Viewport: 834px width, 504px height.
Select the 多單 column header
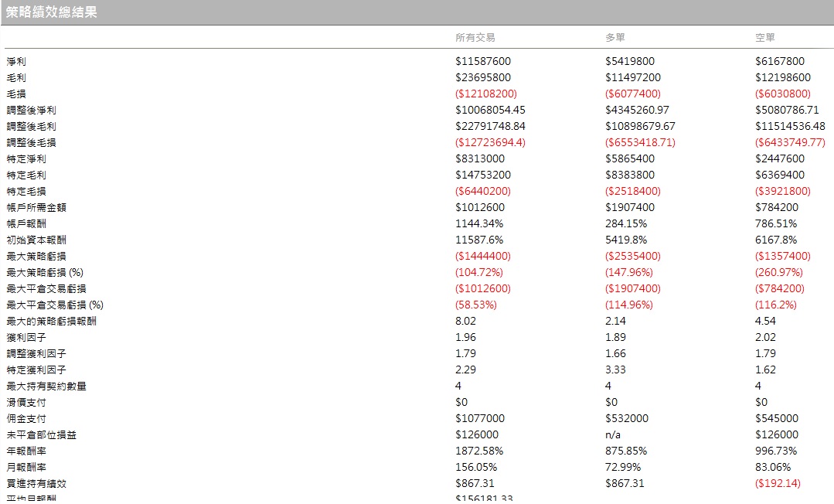click(x=614, y=38)
